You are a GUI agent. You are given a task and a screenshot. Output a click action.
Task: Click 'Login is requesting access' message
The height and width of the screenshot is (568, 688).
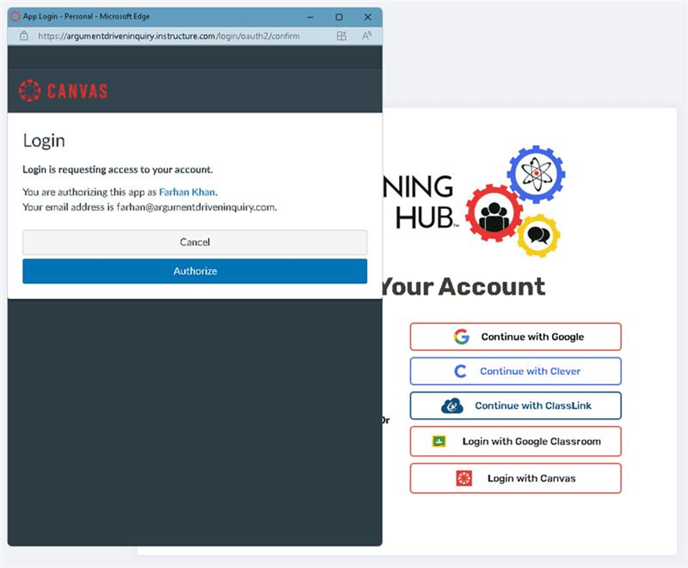click(x=118, y=170)
